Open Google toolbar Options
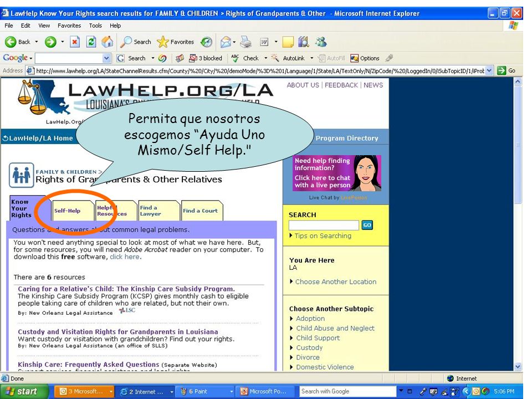This screenshot has height=399, width=532. [x=365, y=58]
